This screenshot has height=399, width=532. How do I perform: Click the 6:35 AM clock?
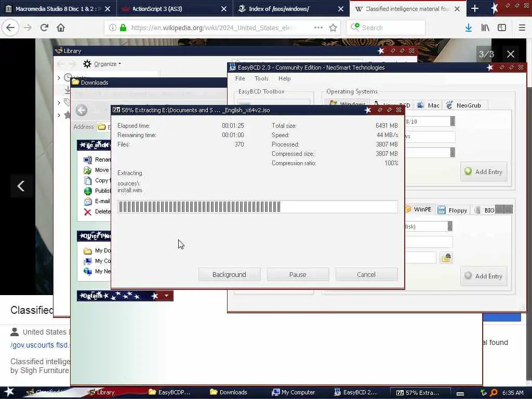[513, 393]
